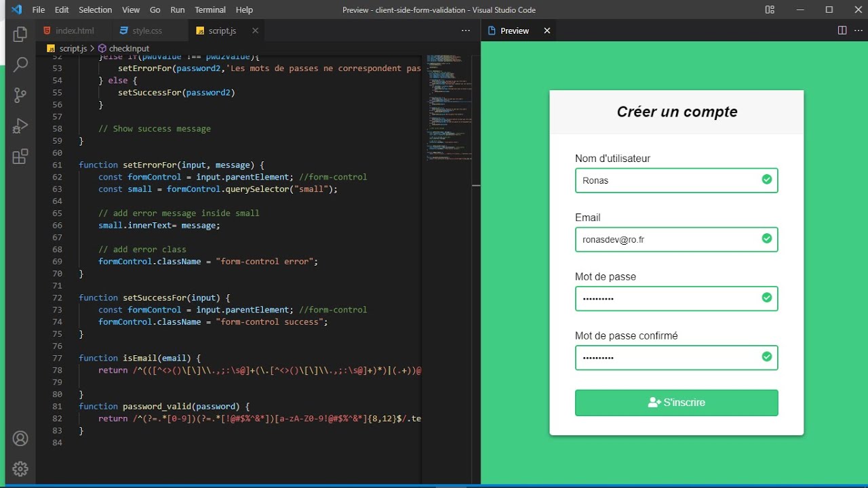Click the green check icon in Email field
This screenshot has width=868, height=488.
click(766, 239)
